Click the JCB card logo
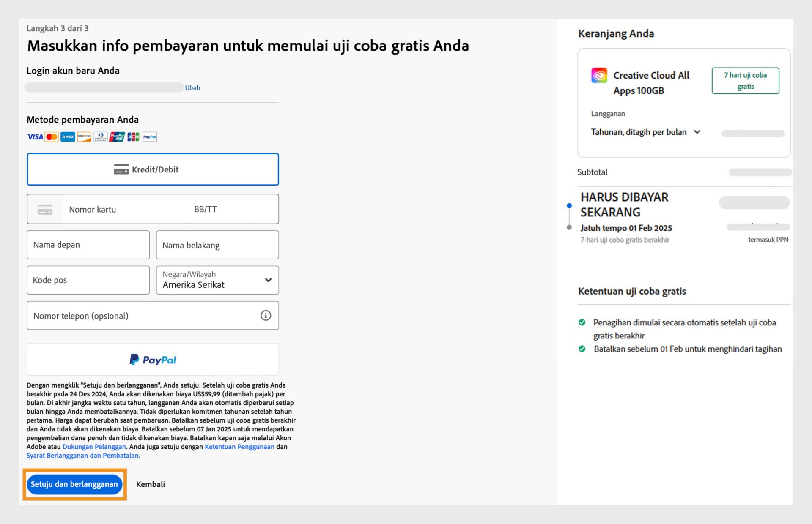Viewport: 812px width, 524px height. (133, 137)
